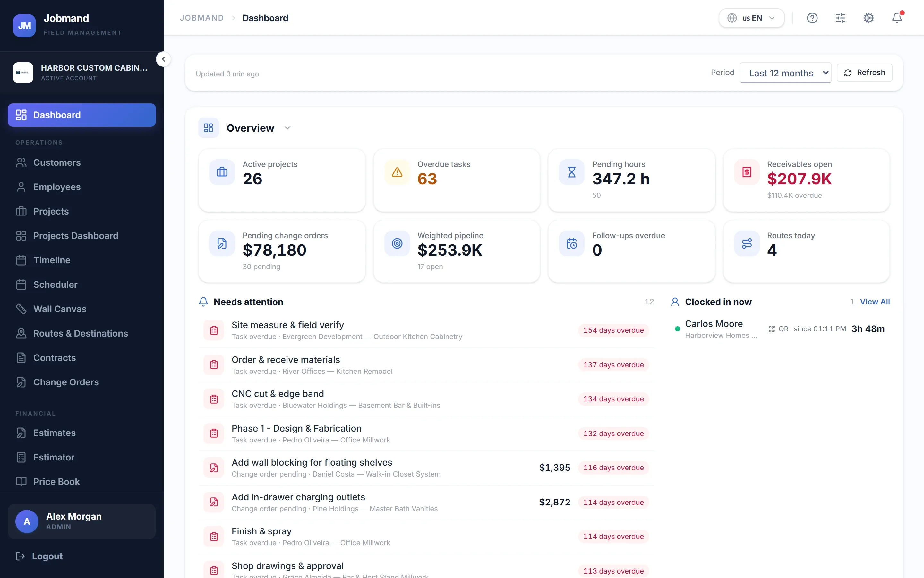The image size is (924, 578).
Task: Open Phase 1 - Design & Fabrication task
Action: [x=426, y=433]
